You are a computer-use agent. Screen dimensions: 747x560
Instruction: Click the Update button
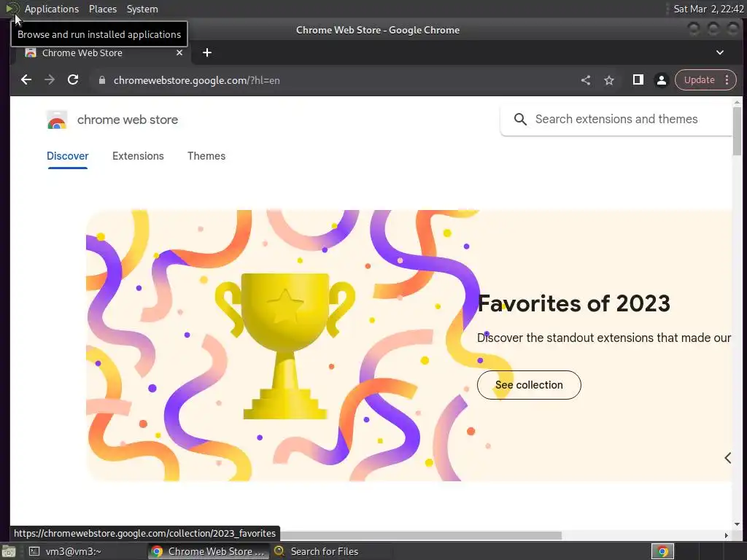coord(699,80)
